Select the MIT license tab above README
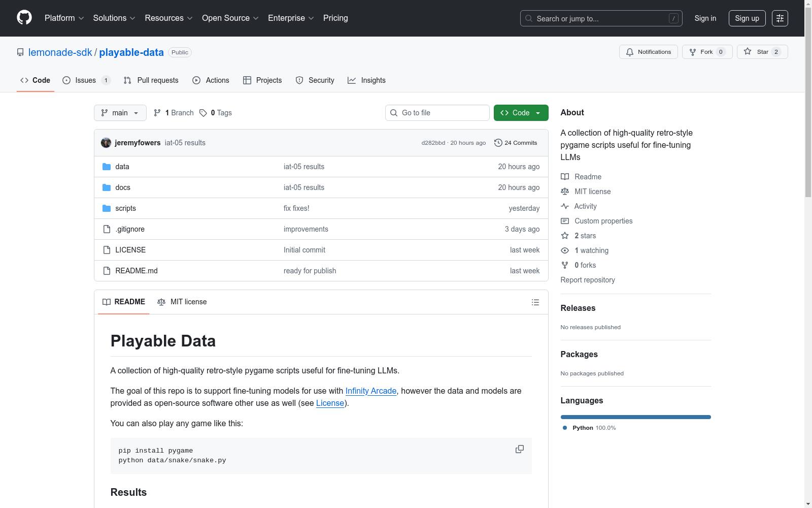This screenshot has width=812, height=508. [182, 302]
